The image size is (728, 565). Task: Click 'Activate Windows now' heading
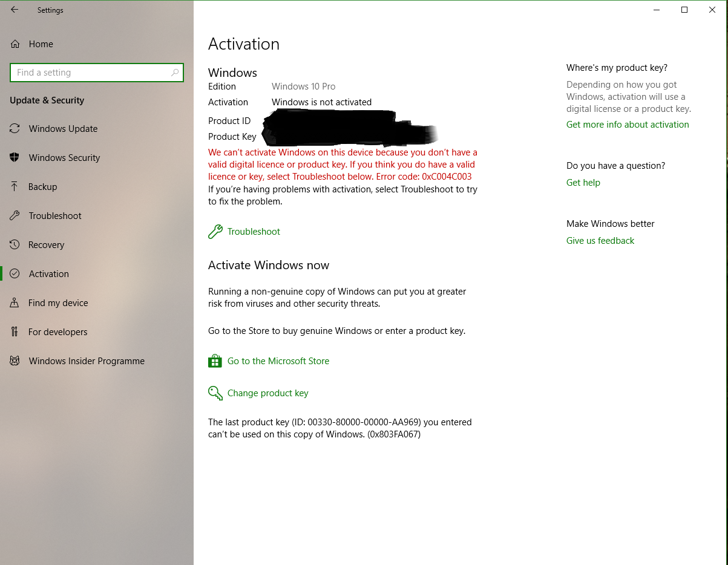[269, 266]
